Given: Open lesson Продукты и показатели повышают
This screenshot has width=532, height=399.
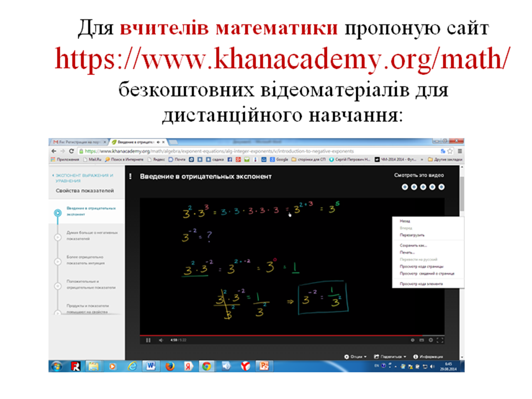Looking at the screenshot, I should (88, 309).
